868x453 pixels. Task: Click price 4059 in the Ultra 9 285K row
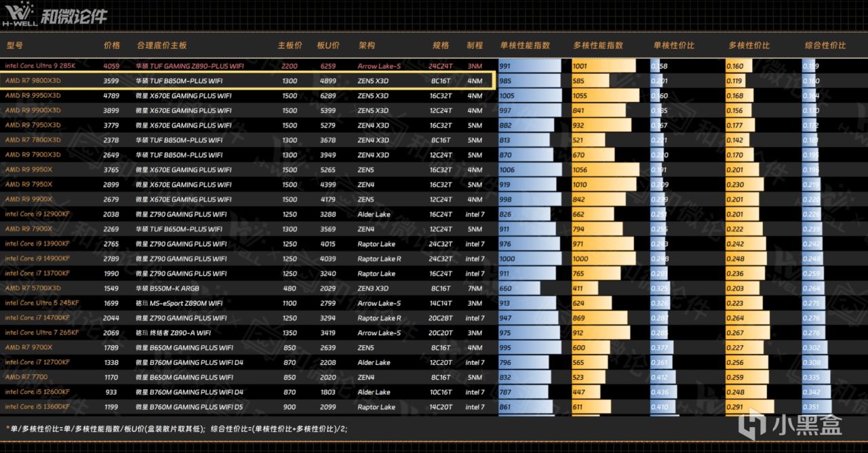(x=111, y=66)
